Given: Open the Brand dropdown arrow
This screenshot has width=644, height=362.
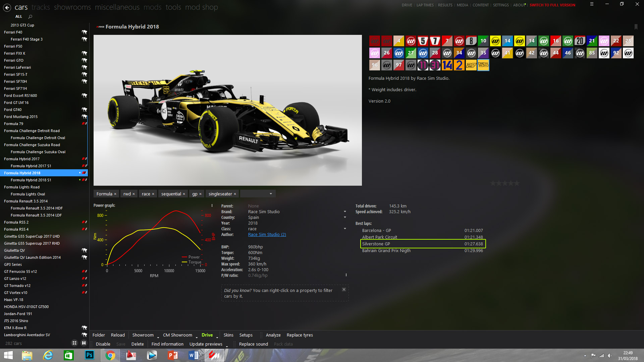Looking at the screenshot, I should click(345, 212).
